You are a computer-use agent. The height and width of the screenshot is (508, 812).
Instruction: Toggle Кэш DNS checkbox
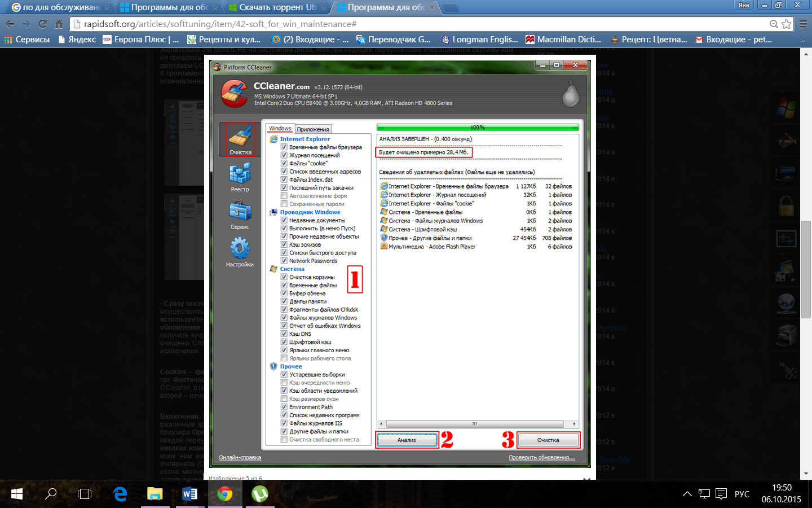coord(284,334)
